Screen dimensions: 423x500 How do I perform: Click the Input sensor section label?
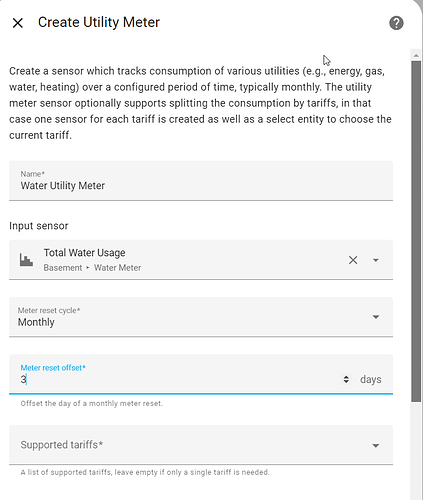39,226
